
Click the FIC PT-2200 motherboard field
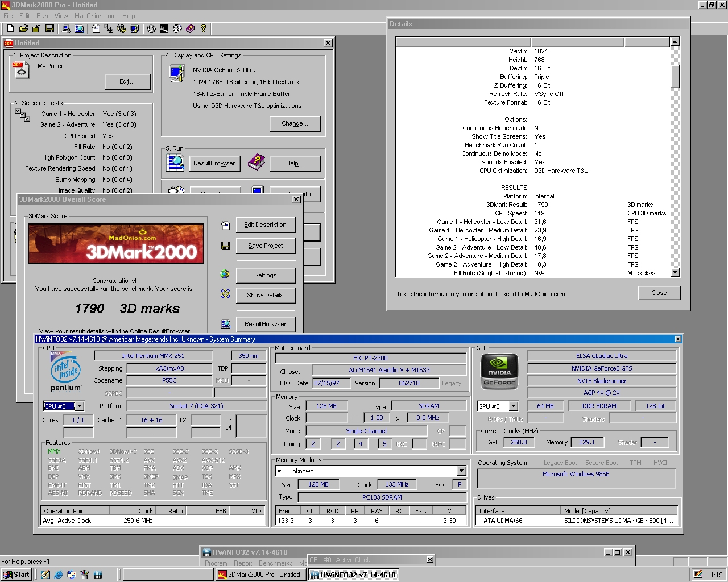point(370,358)
